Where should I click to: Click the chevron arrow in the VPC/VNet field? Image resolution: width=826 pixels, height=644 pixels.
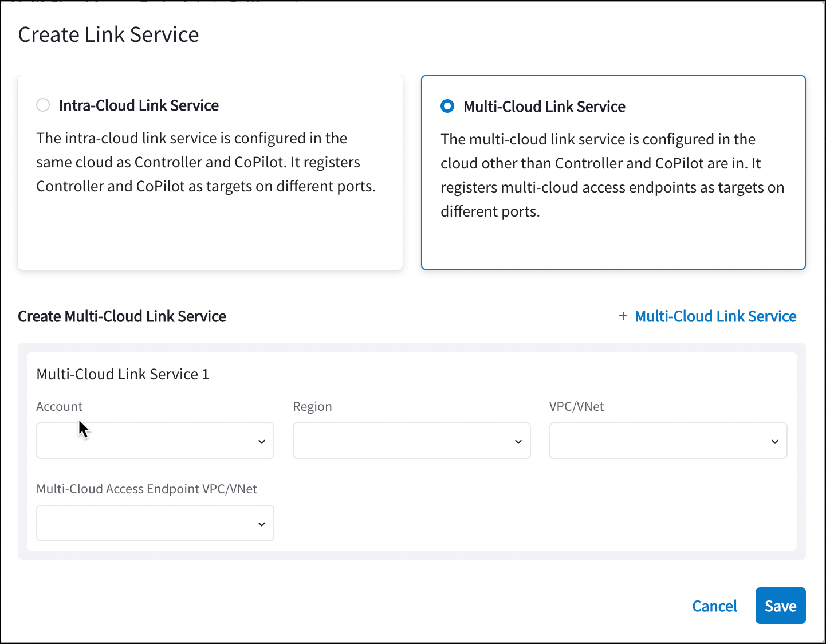[775, 441]
